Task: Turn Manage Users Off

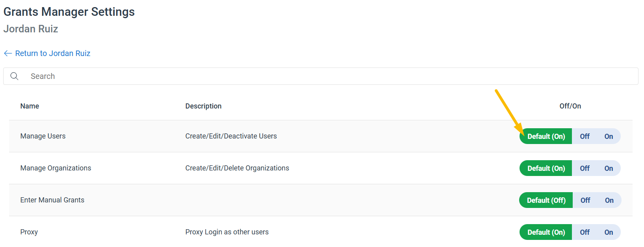Action: 585,136
